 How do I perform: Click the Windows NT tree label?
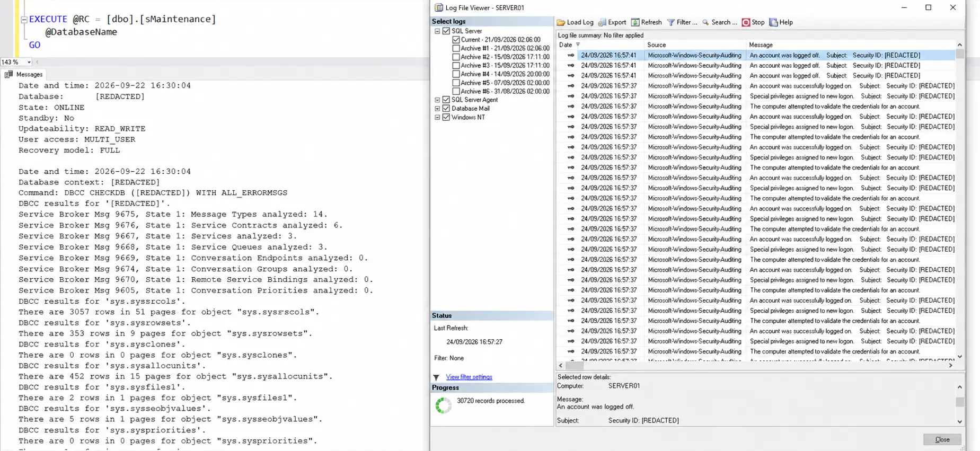[468, 117]
